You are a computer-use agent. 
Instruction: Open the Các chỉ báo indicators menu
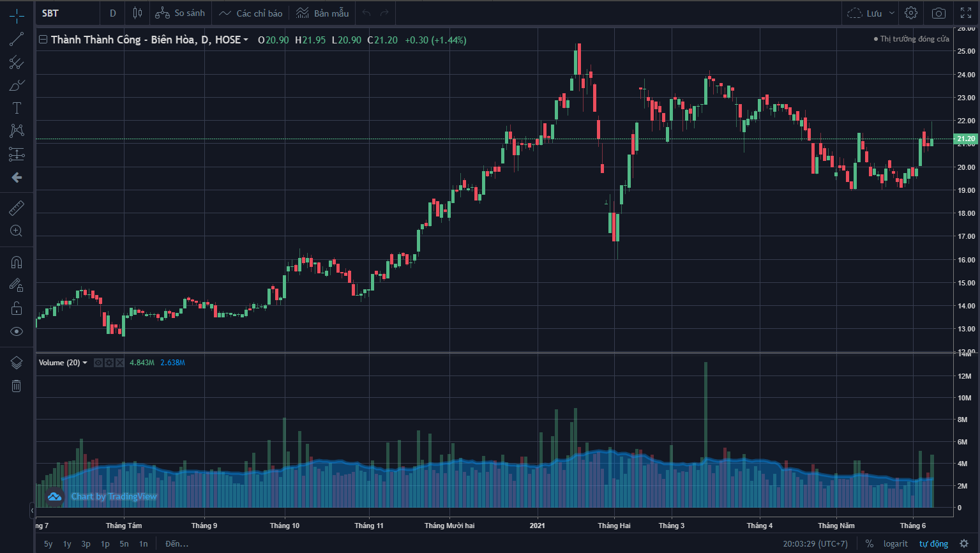click(x=250, y=13)
